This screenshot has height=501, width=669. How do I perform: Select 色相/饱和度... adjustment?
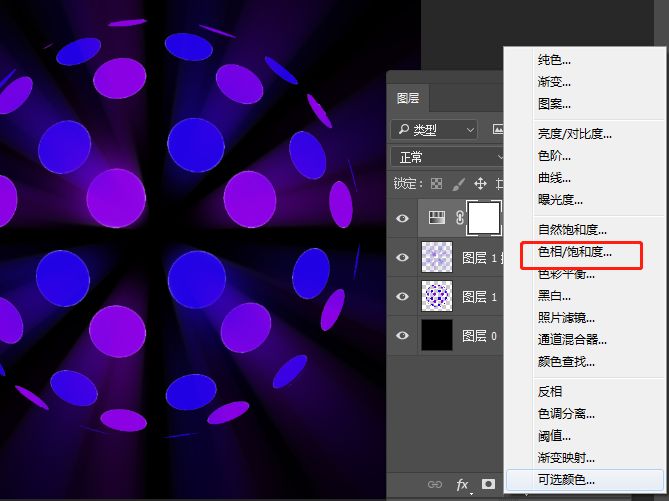pos(574,252)
